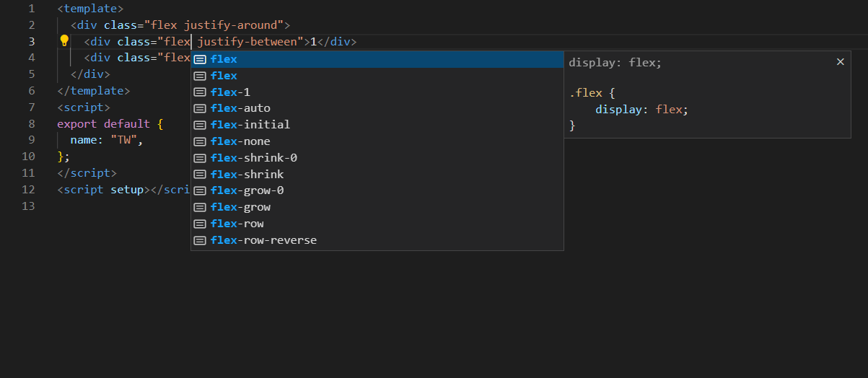Click the justify-around class text on line 2
The width and height of the screenshot is (868, 378).
coord(233,25)
